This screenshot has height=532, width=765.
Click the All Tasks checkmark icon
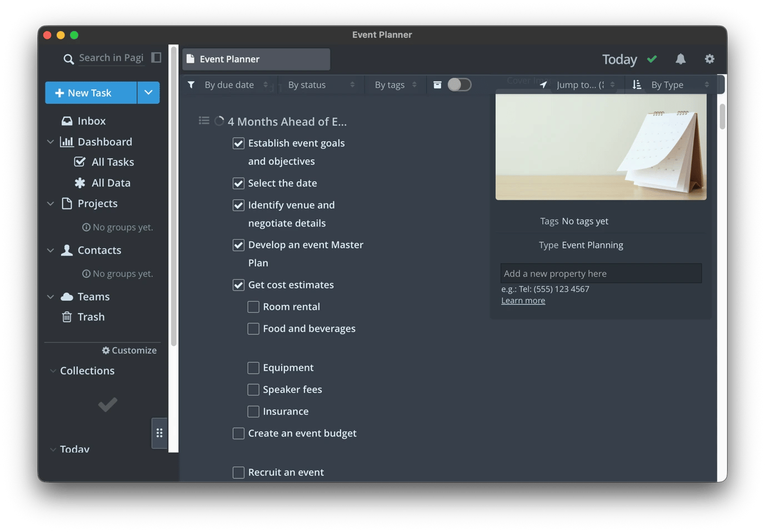point(80,162)
